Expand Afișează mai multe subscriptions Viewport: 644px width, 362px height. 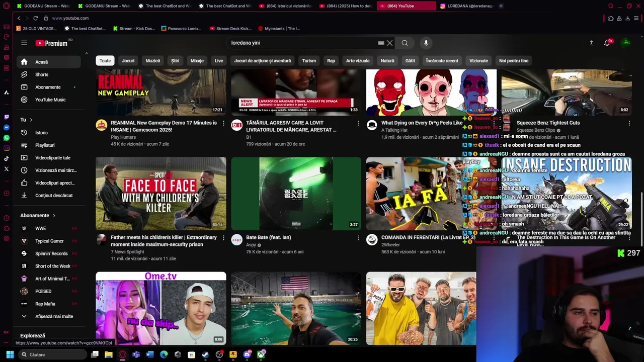pyautogui.click(x=48, y=316)
